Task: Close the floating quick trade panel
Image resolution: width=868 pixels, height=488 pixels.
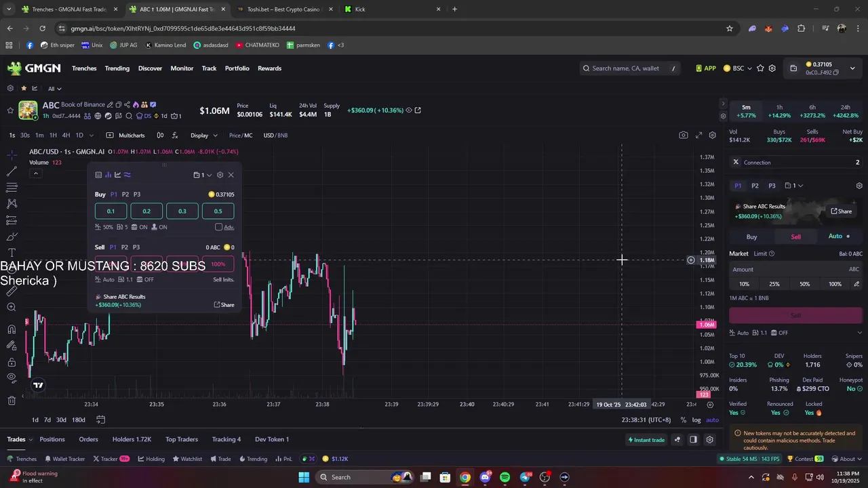Action: [x=231, y=175]
